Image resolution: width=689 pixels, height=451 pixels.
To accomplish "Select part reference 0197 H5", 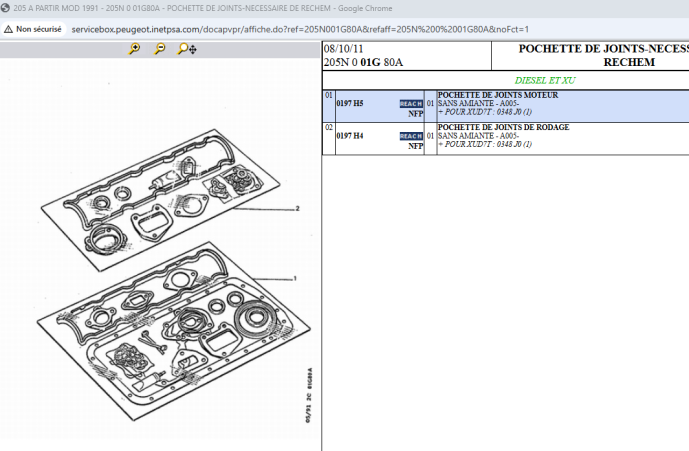I will coord(350,104).
